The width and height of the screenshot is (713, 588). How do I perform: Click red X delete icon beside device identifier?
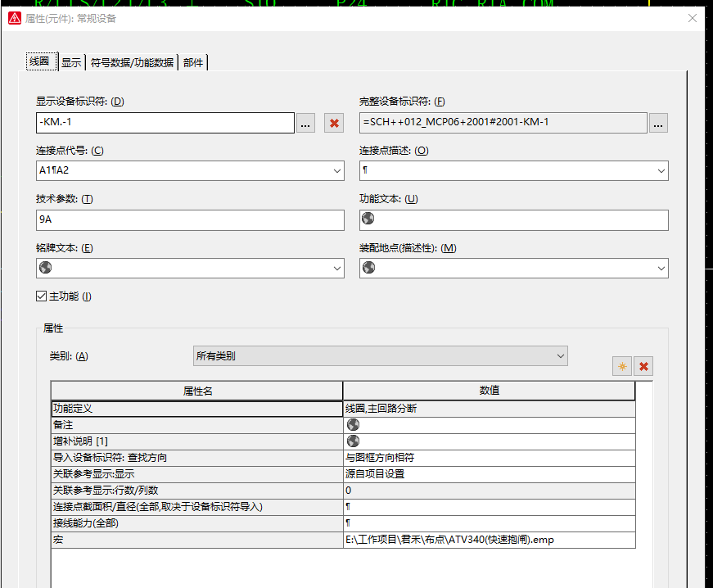(x=333, y=123)
